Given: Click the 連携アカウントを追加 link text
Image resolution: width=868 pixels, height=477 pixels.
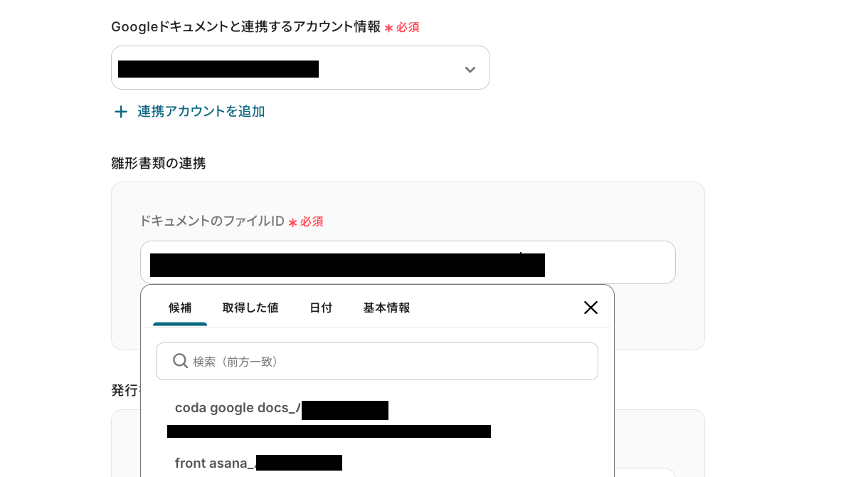Looking at the screenshot, I should pyautogui.click(x=201, y=112).
